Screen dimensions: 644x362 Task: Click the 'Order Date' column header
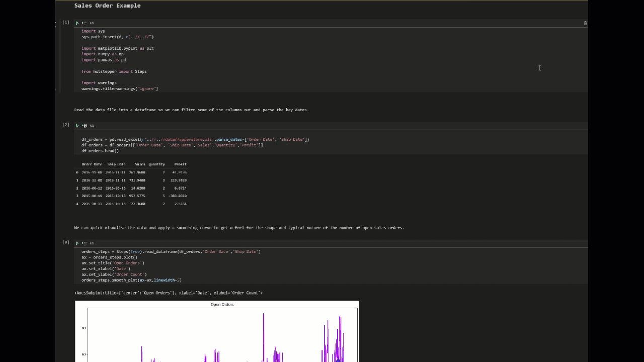click(x=92, y=164)
